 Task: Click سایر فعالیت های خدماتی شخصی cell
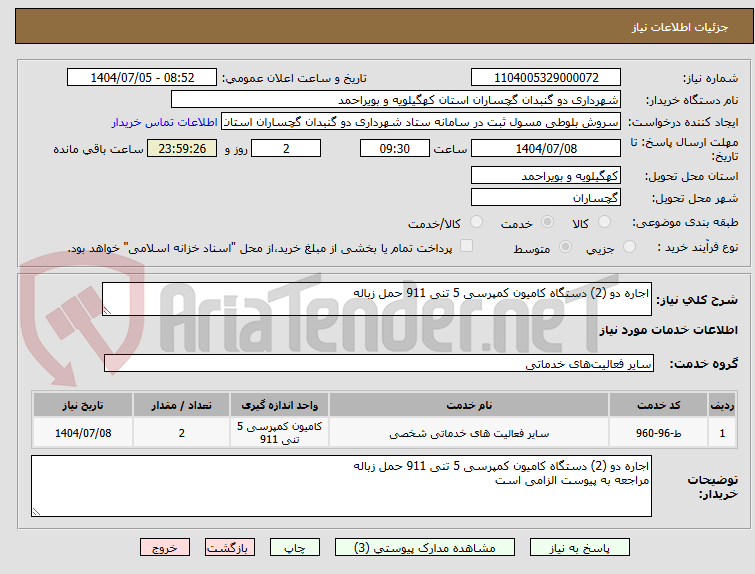(x=469, y=433)
